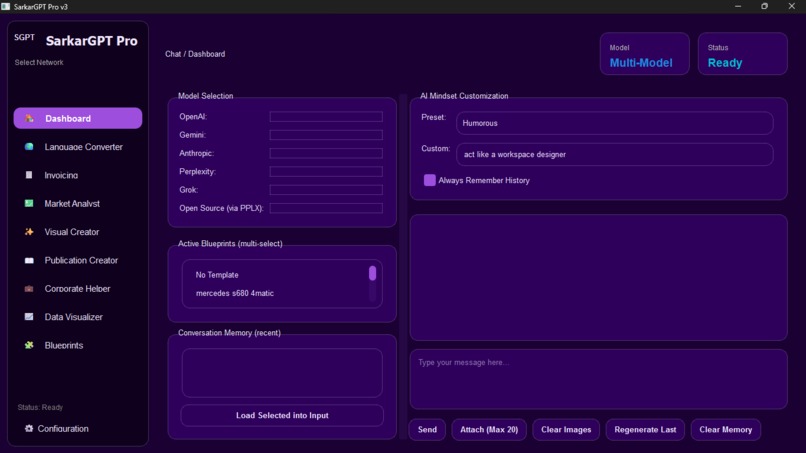This screenshot has width=806, height=453.
Task: Click the message input box
Action: coord(598,379)
